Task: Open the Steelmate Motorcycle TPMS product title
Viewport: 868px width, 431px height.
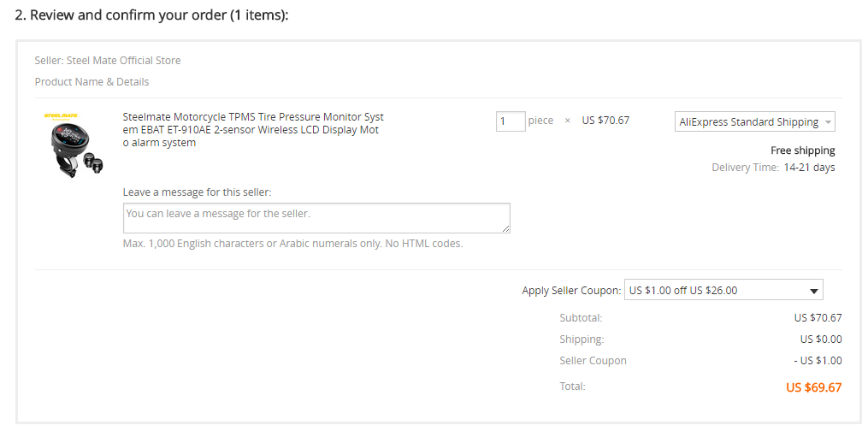Action: pos(253,130)
